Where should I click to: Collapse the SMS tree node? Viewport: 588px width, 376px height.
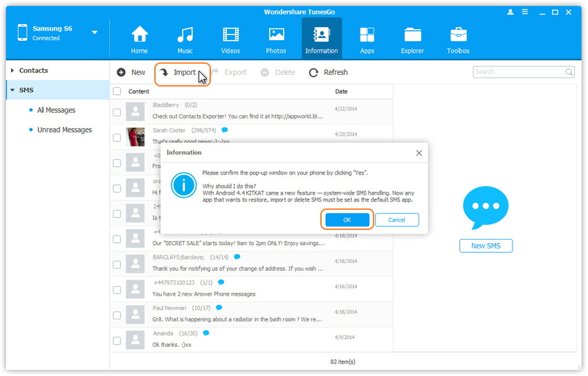click(x=12, y=90)
